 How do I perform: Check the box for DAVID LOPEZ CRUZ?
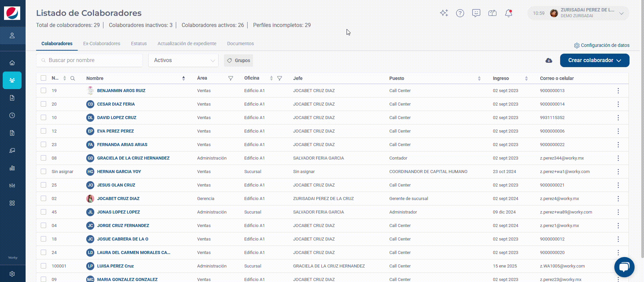click(x=43, y=117)
